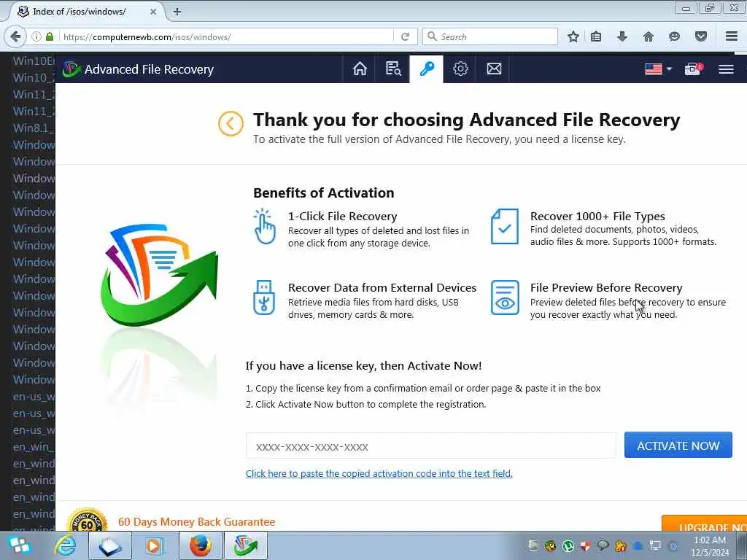Click the orange back arrow circle
This screenshot has width=747, height=560.
click(x=231, y=124)
